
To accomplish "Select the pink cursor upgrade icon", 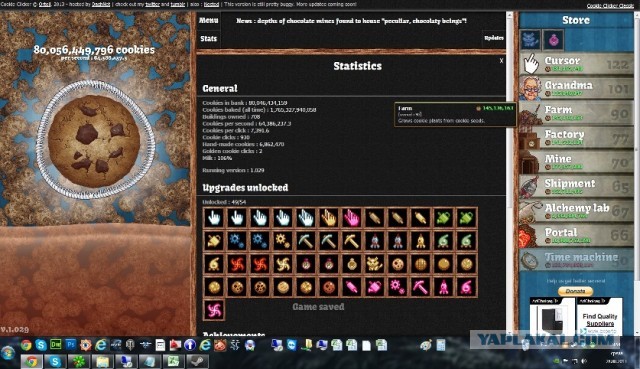I will coord(351,218).
